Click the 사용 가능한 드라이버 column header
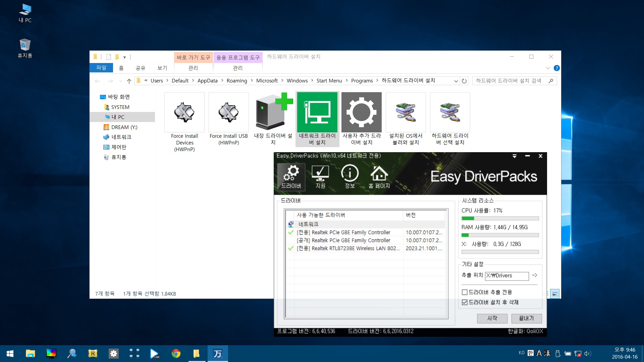The height and width of the screenshot is (362, 644). (348, 215)
